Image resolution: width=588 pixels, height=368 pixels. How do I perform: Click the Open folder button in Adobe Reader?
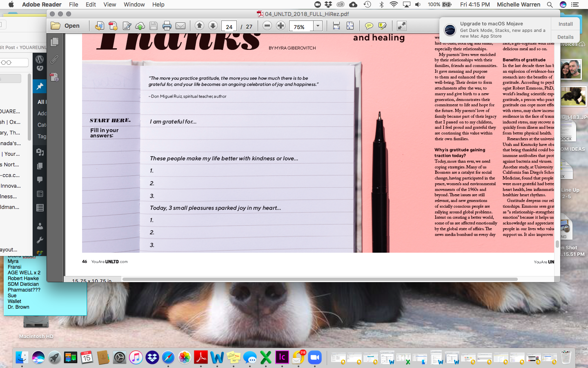coord(65,26)
